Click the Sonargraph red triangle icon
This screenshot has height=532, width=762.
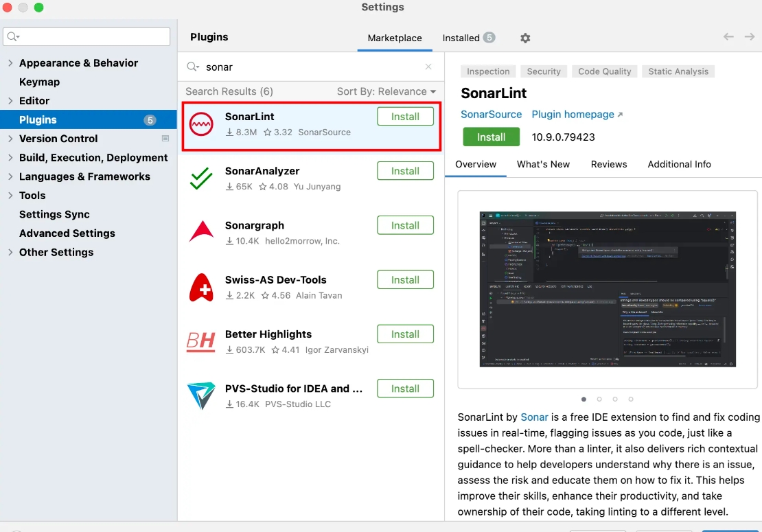click(201, 232)
